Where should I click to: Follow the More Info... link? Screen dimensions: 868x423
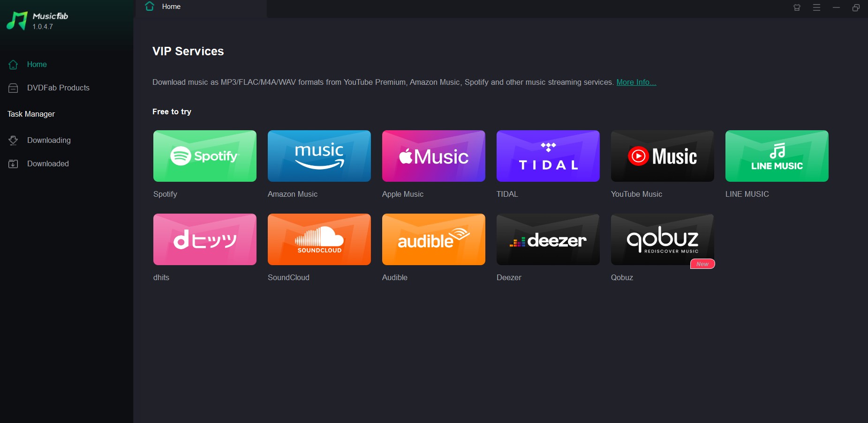pos(636,82)
